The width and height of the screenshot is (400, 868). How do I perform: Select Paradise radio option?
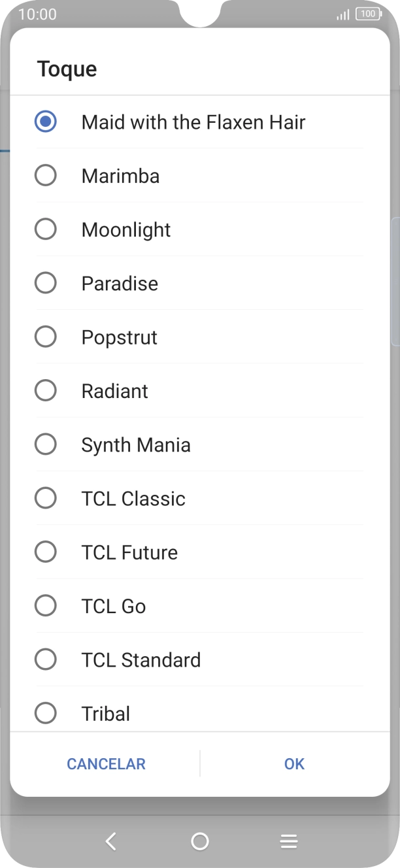point(46,283)
